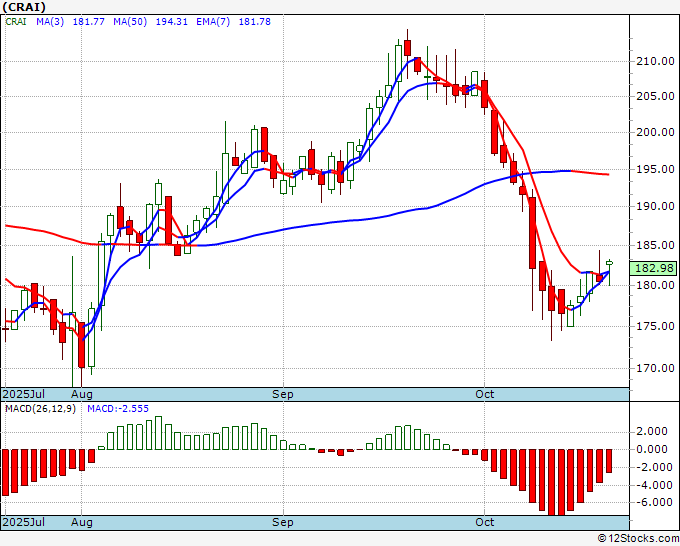
Task: Click the current price tag 182.98
Action: pyautogui.click(x=654, y=268)
